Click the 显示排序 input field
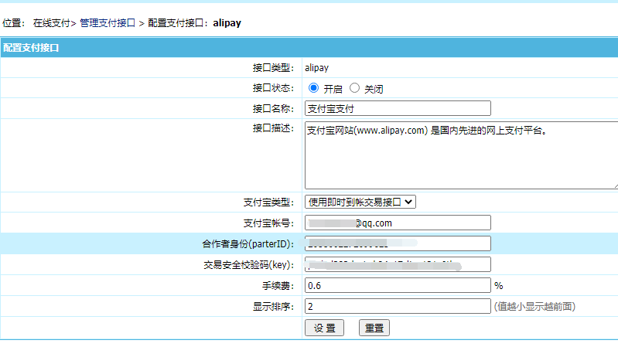Image resolution: width=618 pixels, height=364 pixels. (398, 306)
